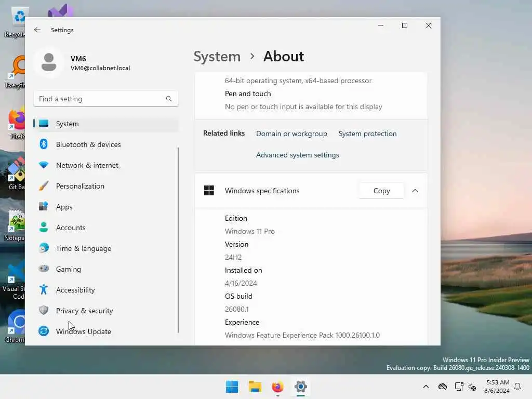Click the sidebar vertical scrollbar
This screenshot has width=532, height=399.
(178, 240)
